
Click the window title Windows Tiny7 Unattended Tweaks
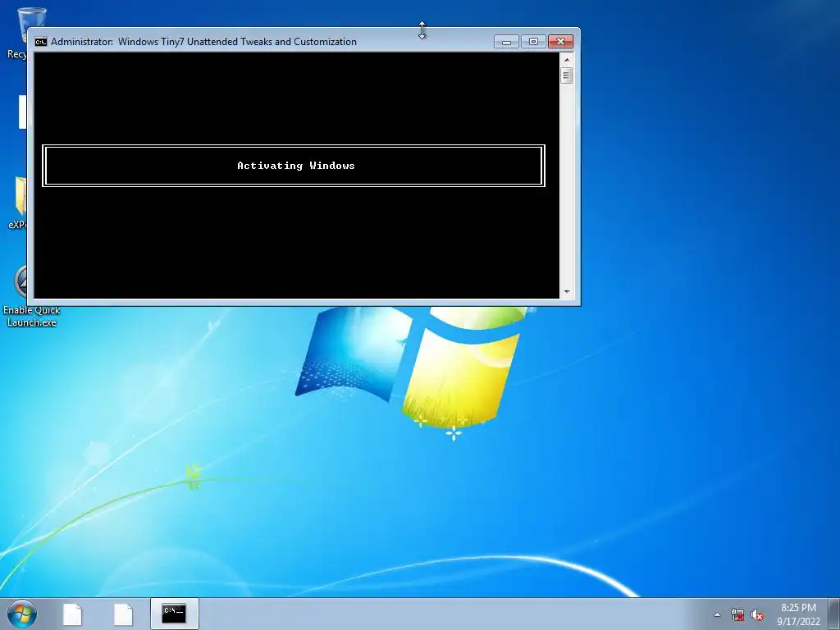tap(237, 42)
